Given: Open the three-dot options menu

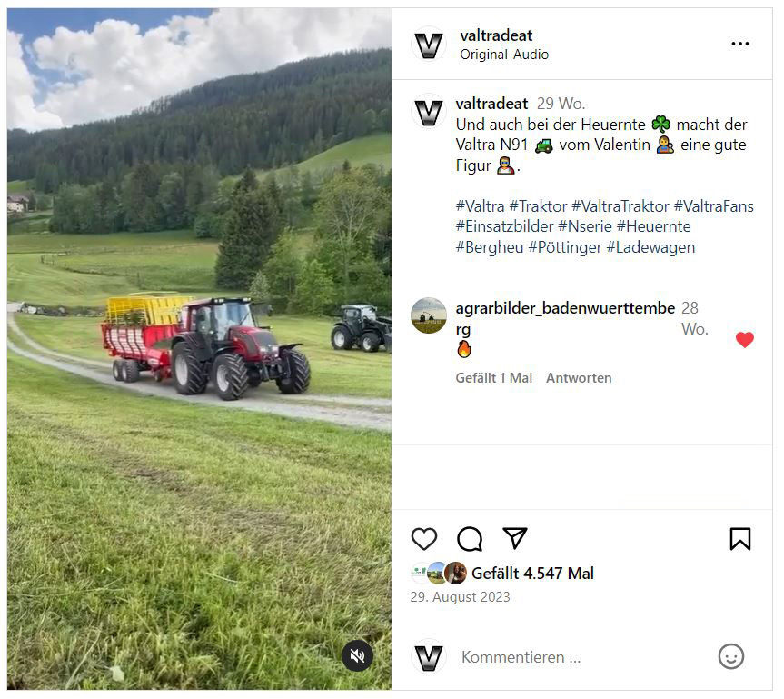Looking at the screenshot, I should (740, 44).
